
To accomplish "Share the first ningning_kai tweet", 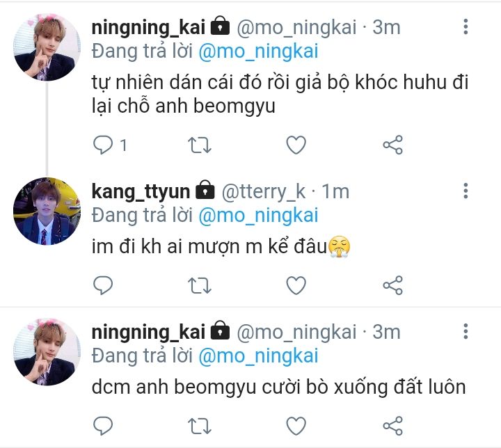I will pos(392,145).
